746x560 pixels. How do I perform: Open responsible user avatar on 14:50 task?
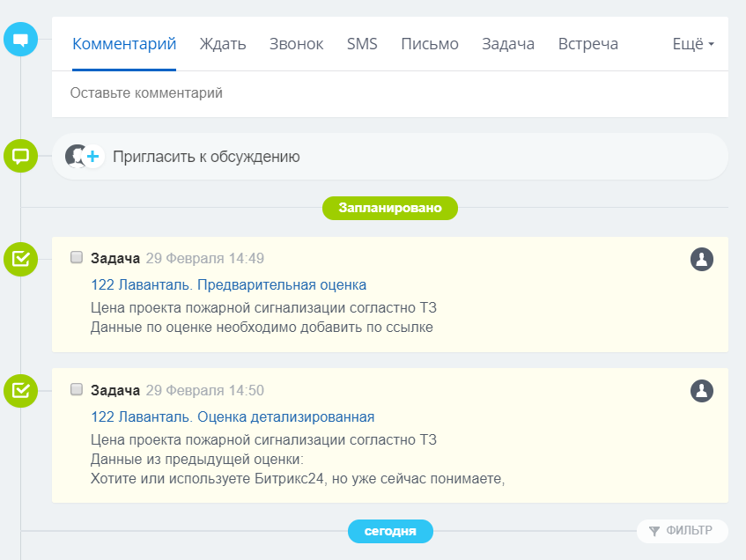coord(702,390)
